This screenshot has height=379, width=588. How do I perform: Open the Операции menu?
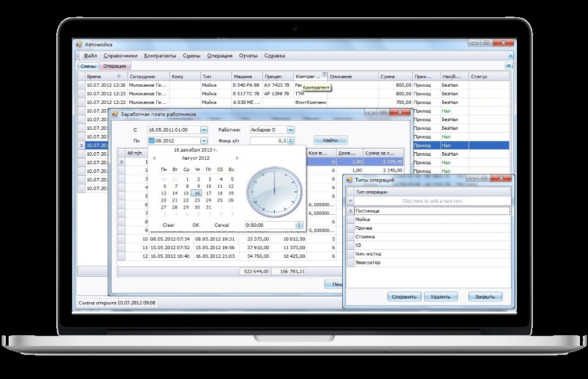(219, 56)
